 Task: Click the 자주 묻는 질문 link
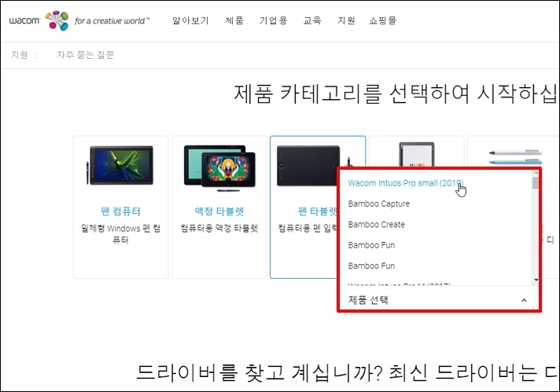tap(86, 54)
